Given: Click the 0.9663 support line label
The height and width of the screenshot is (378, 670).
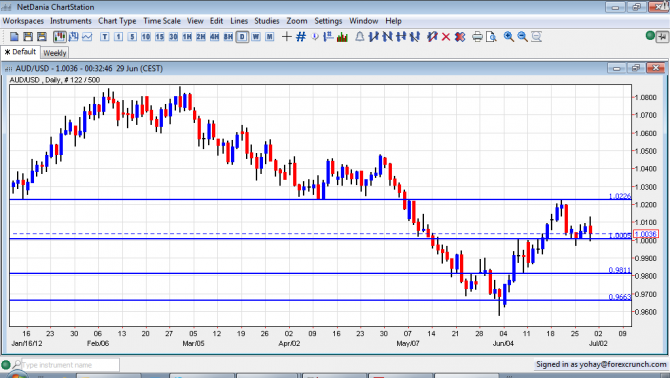Looking at the screenshot, I should pyautogui.click(x=620, y=297).
